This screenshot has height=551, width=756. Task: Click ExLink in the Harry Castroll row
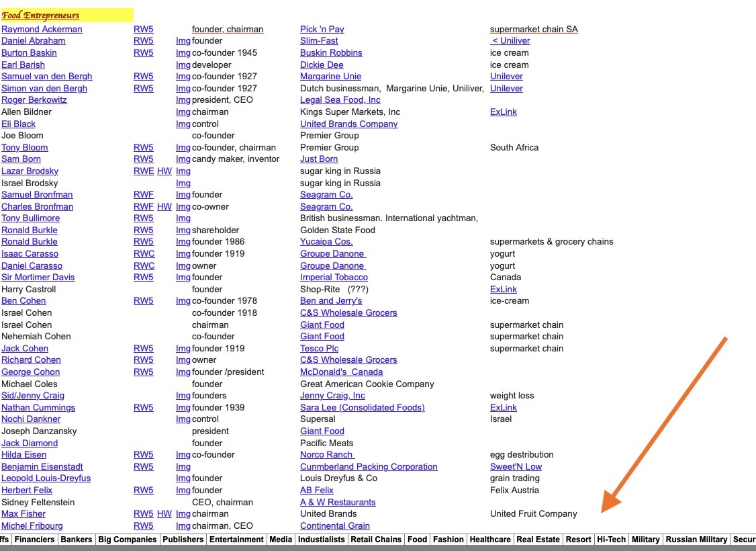pos(504,289)
